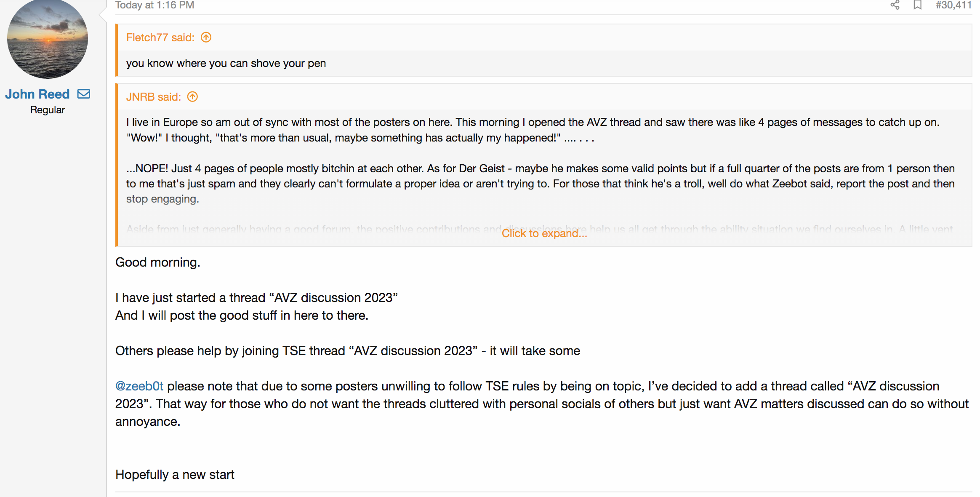Click John Reed's sunset avatar image
Image resolution: width=980 pixels, height=497 pixels.
pyautogui.click(x=48, y=39)
